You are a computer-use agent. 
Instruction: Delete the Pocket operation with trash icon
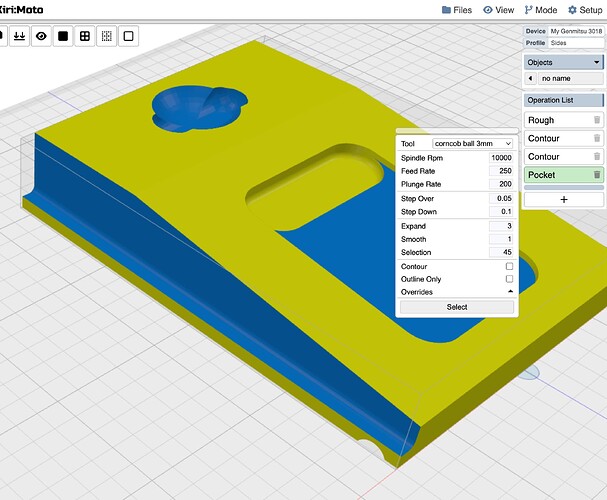click(x=597, y=175)
